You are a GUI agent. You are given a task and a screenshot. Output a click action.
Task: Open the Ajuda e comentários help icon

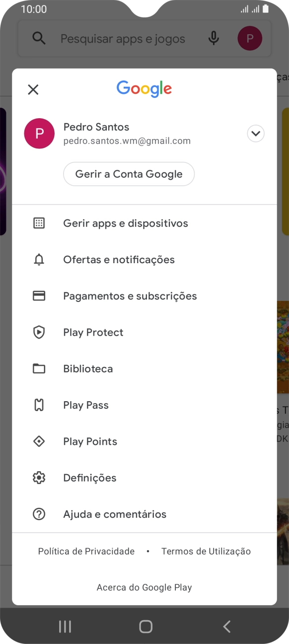click(39, 514)
